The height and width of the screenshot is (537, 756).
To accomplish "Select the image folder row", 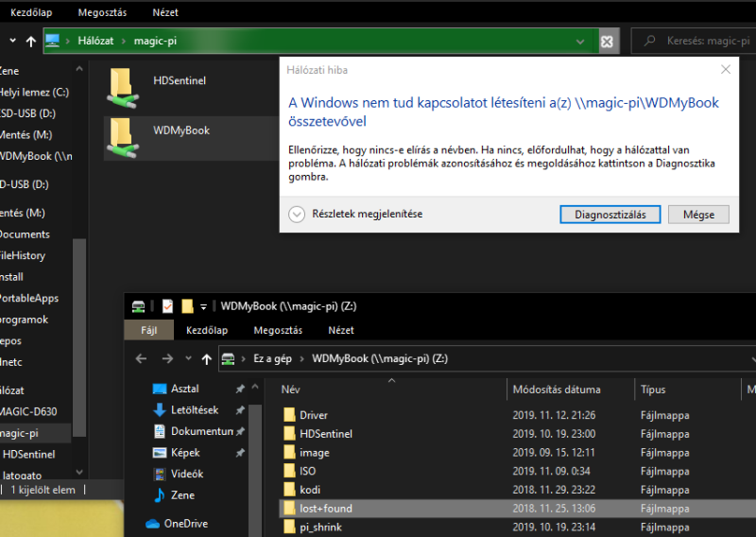I will pyautogui.click(x=517, y=453).
